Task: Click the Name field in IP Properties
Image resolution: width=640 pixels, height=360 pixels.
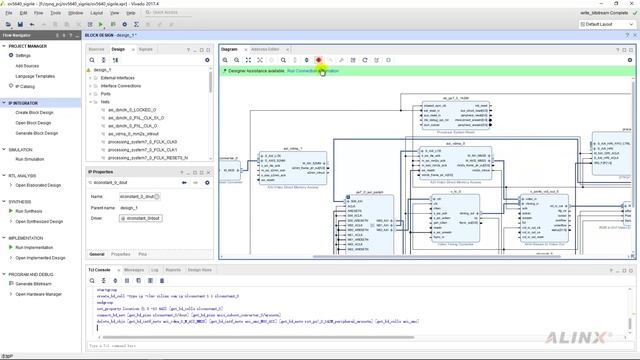Action: [140, 197]
